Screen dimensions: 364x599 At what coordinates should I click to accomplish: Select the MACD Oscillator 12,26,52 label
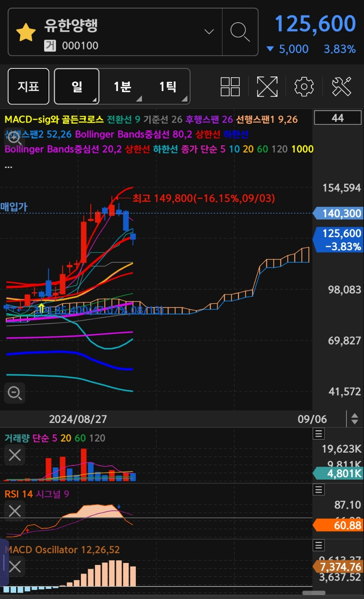coord(62,550)
